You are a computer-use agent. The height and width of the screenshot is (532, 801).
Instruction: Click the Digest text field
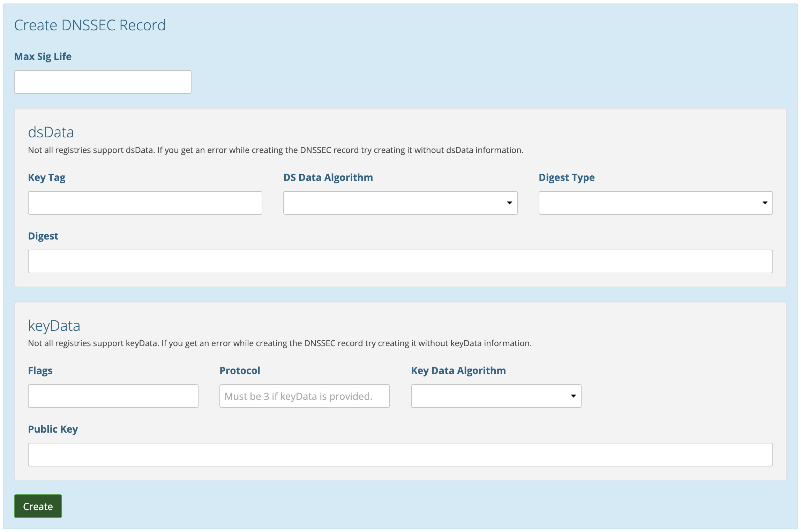coord(400,261)
